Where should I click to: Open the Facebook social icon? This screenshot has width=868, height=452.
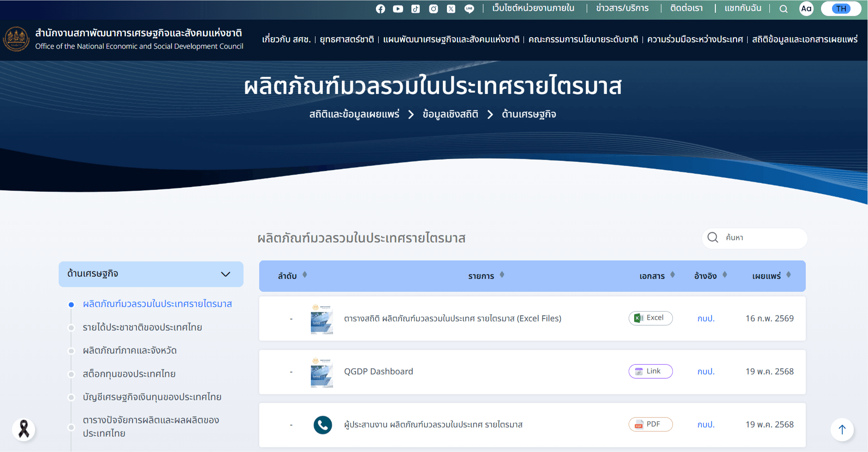pos(380,9)
